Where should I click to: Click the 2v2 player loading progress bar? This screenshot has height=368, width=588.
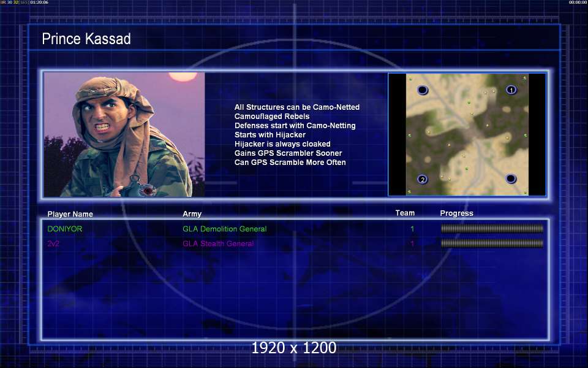click(492, 243)
